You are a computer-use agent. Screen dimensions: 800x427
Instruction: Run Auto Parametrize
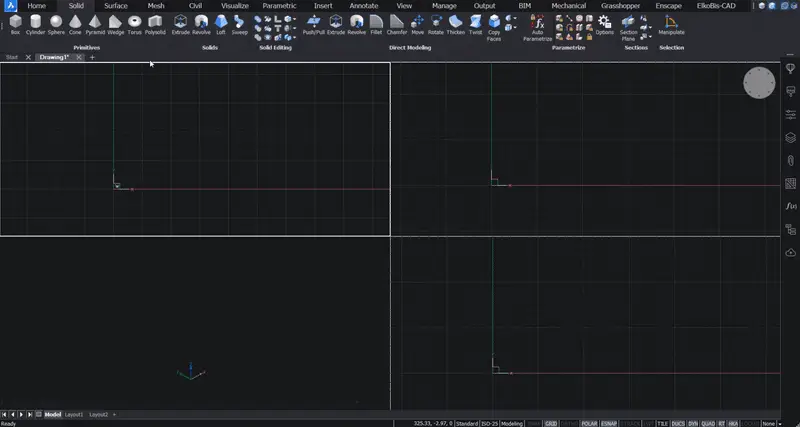538,28
